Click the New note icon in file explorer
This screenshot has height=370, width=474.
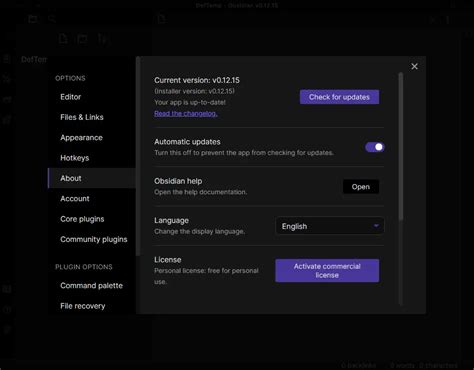tap(63, 39)
